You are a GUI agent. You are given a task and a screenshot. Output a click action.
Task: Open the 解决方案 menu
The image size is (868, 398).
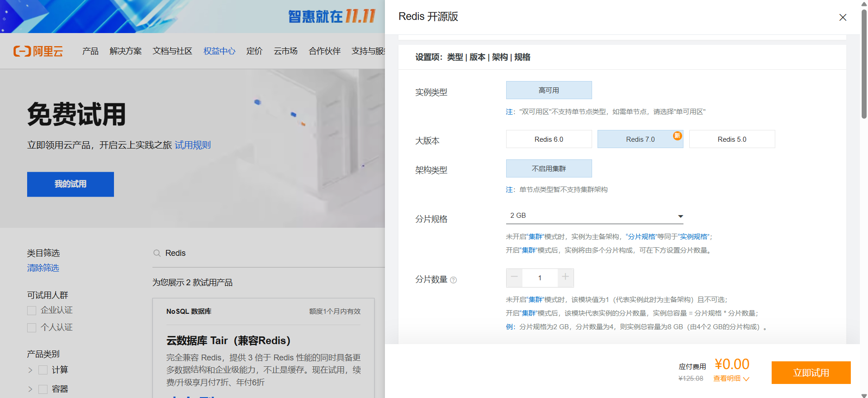click(126, 51)
